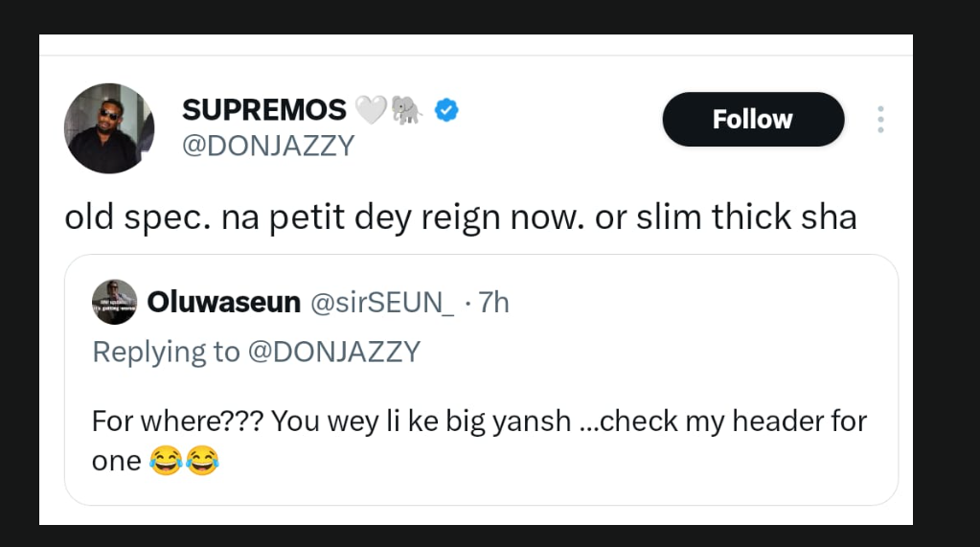Click the Oluwaseun display name
The image size is (980, 547).
225,303
